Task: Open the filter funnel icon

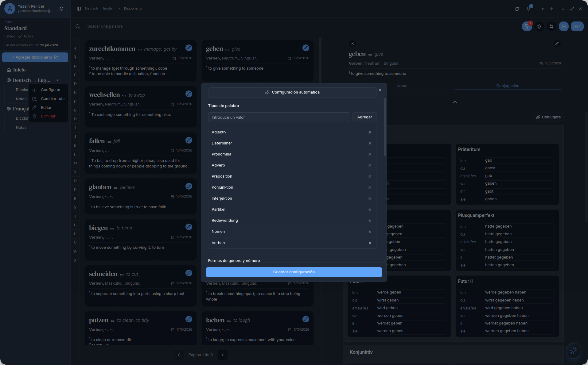Action: 527,26
